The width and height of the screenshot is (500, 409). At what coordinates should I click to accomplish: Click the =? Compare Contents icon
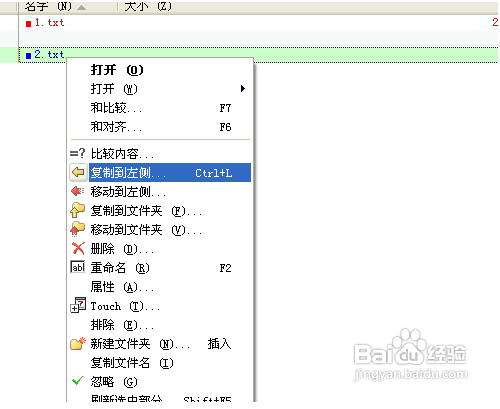coord(77,153)
